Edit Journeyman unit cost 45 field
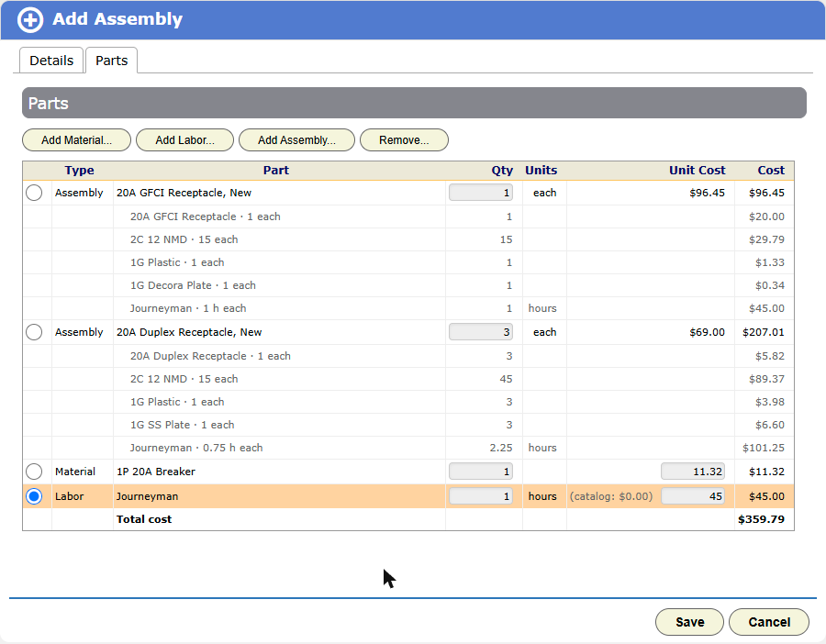Image resolution: width=826 pixels, height=644 pixels. point(693,496)
